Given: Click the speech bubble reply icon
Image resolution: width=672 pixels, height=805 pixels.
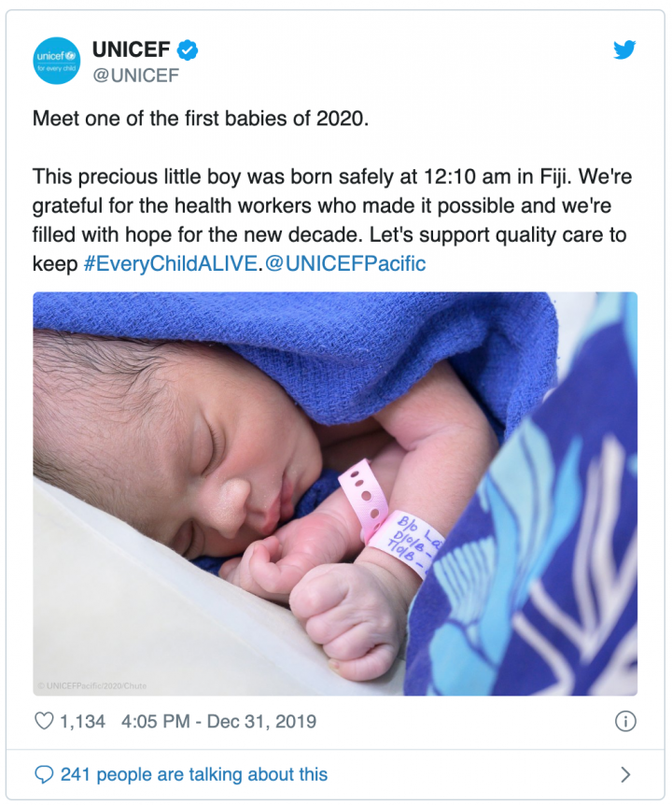Looking at the screenshot, I should (x=44, y=774).
